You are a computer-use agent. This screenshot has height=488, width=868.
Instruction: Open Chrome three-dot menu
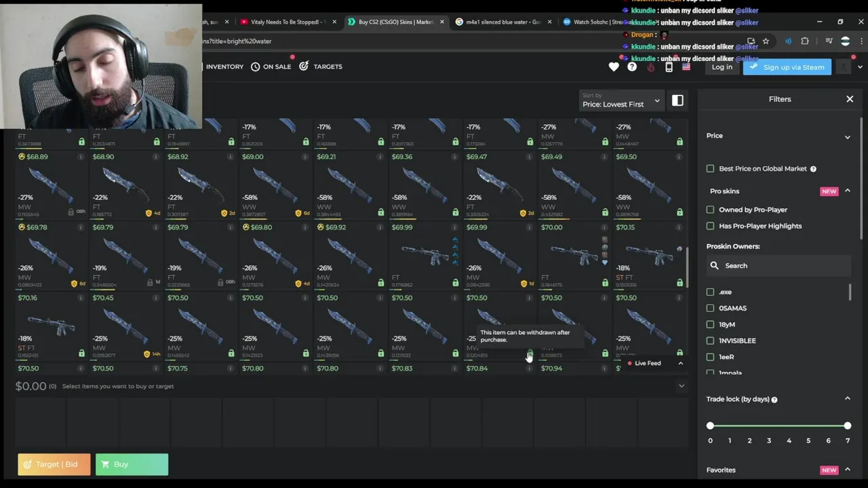(x=862, y=41)
